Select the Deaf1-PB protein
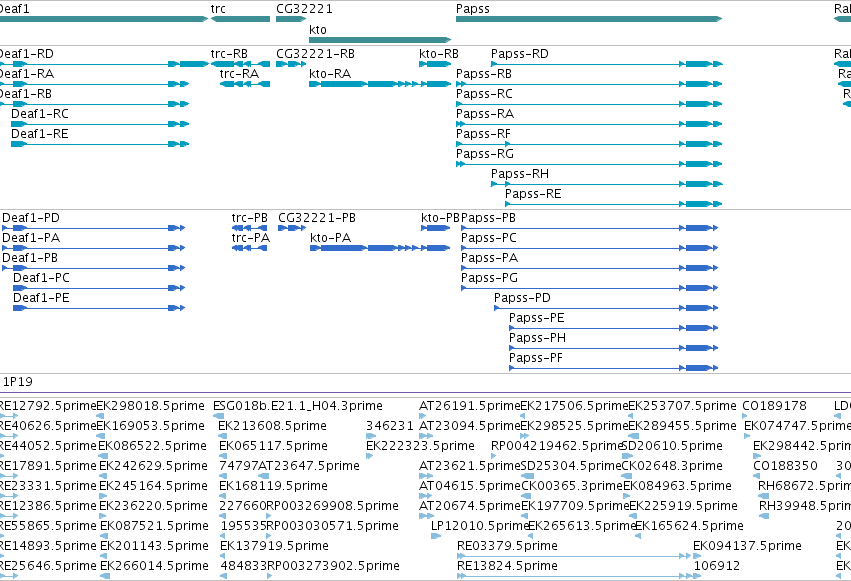This screenshot has width=851, height=581. pyautogui.click(x=94, y=268)
